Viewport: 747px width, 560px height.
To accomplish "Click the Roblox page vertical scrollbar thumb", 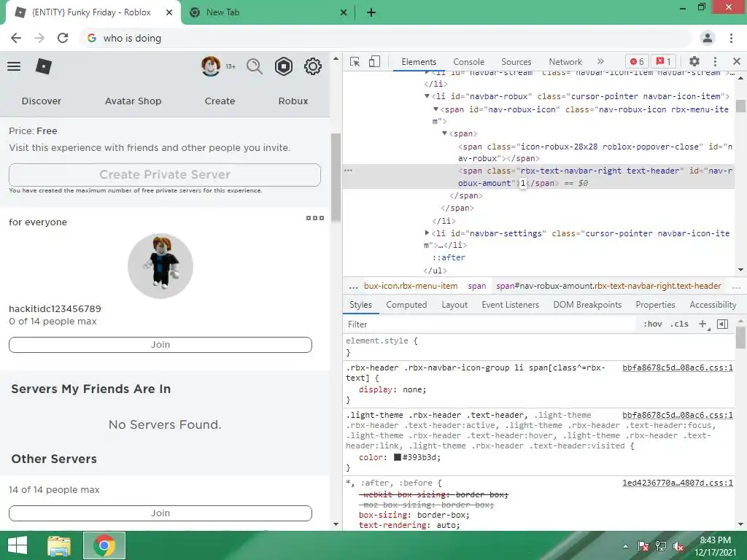I will (x=336, y=178).
